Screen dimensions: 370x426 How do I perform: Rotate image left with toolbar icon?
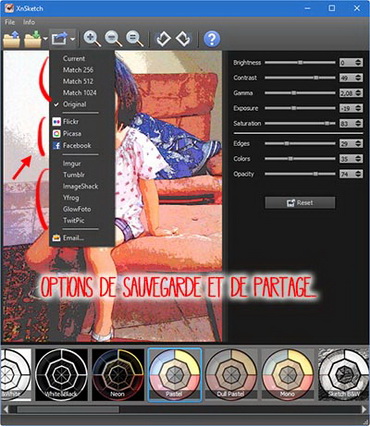(163, 39)
